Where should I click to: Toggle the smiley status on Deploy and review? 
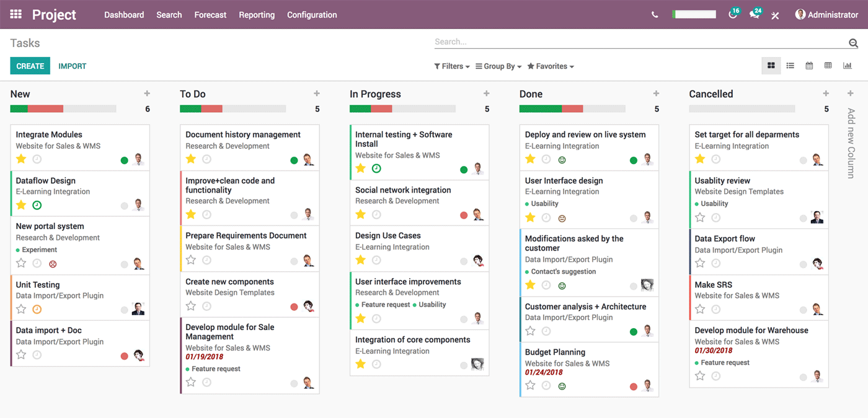(x=562, y=159)
